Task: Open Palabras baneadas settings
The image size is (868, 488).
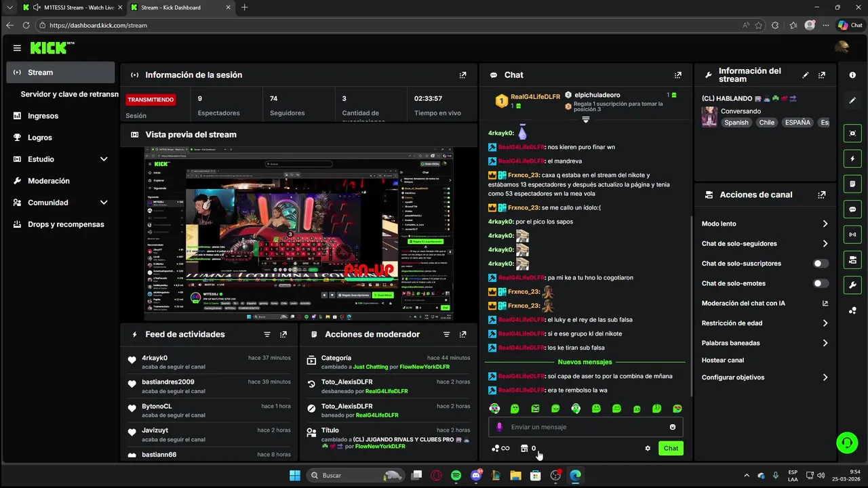Action: [x=765, y=343]
